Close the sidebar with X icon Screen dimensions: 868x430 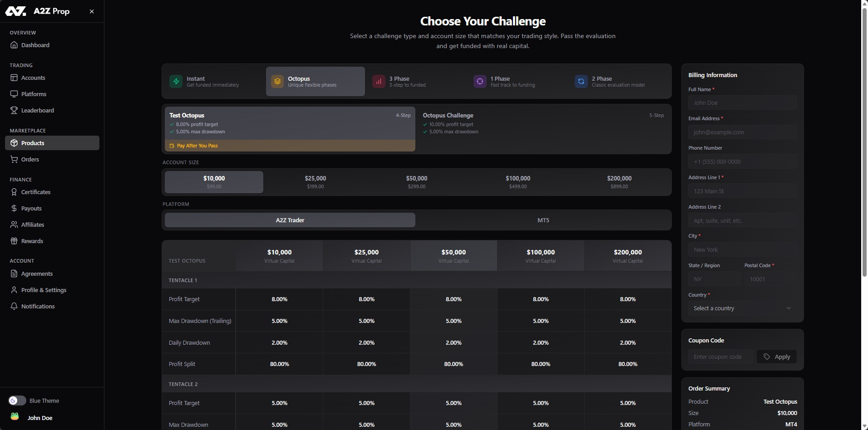(x=92, y=11)
